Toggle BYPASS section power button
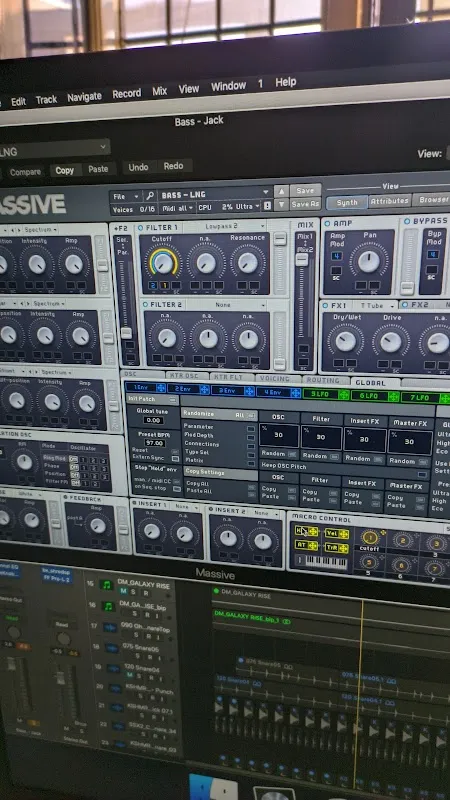This screenshot has height=800, width=450. 407,221
